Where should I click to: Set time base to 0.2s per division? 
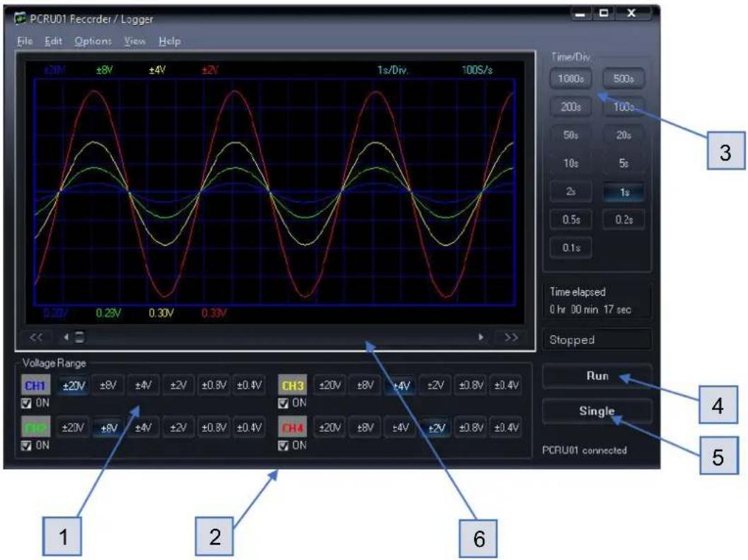click(x=623, y=220)
